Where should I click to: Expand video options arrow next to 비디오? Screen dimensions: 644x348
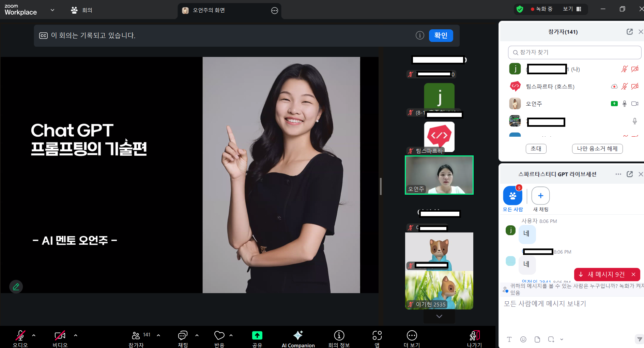coord(76,335)
